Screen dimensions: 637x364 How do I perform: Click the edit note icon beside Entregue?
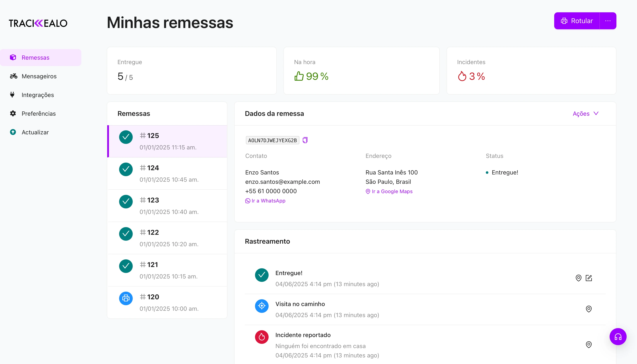coord(589,278)
